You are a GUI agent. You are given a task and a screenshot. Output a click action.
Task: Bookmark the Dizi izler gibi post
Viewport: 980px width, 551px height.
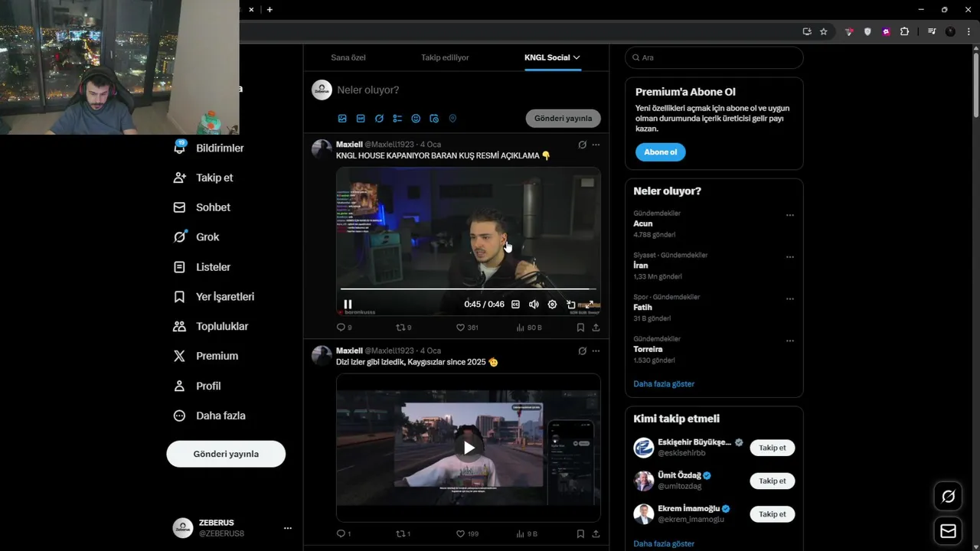tap(580, 533)
